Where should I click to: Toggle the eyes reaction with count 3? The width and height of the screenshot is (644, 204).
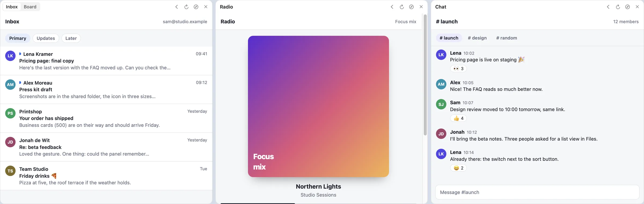[458, 69]
